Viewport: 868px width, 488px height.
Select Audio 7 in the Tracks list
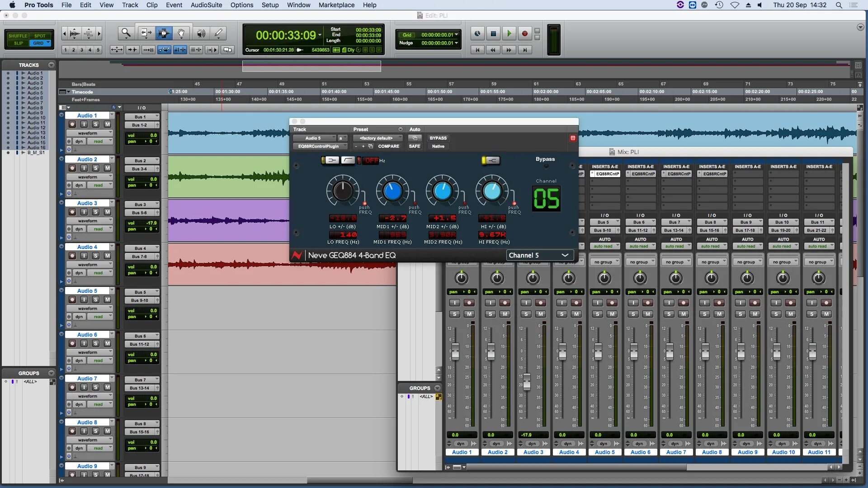click(x=35, y=103)
